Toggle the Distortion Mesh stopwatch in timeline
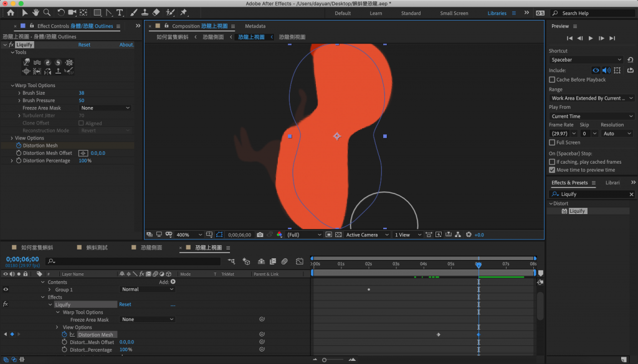Screen dimensions: 638x364 click(x=64, y=335)
